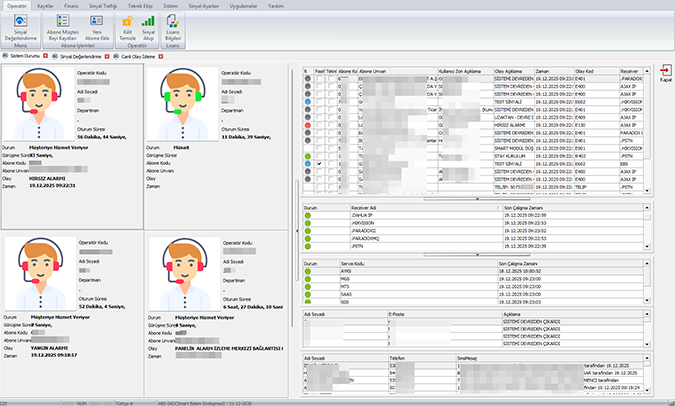Switch to the Sinyal Değerlendirme document tab
Viewport: 675px width, 406px height.
click(78, 58)
